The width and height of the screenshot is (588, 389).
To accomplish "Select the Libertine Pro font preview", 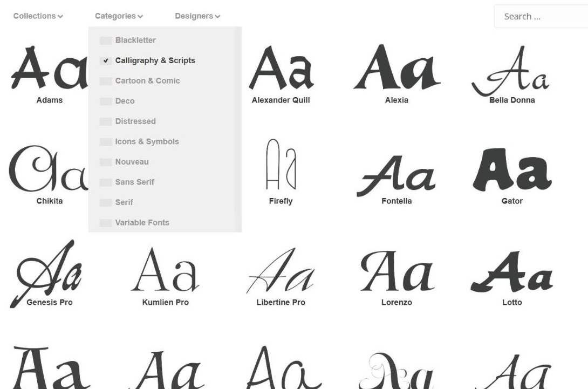I will (x=281, y=270).
